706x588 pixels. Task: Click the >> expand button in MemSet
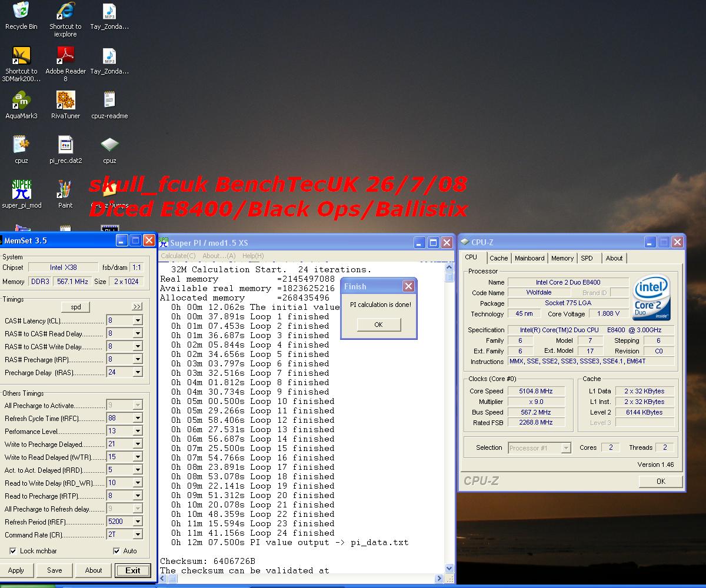[x=137, y=306]
